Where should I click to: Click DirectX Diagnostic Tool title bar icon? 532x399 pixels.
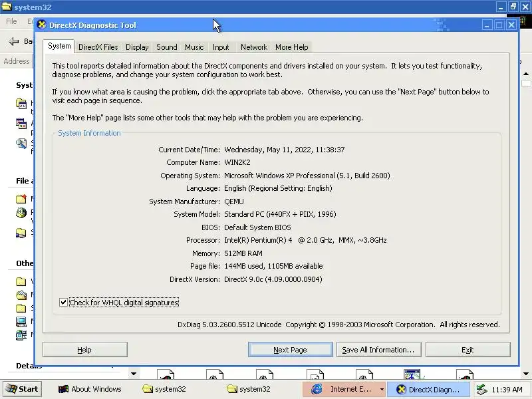[x=42, y=25]
